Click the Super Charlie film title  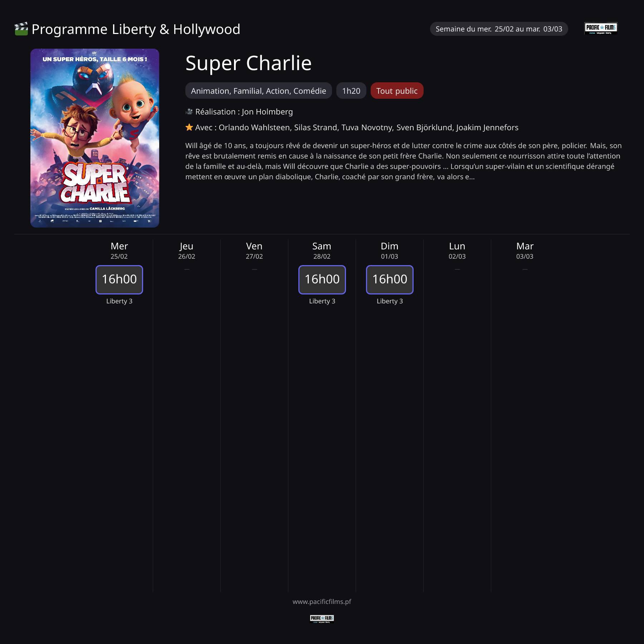point(248,63)
